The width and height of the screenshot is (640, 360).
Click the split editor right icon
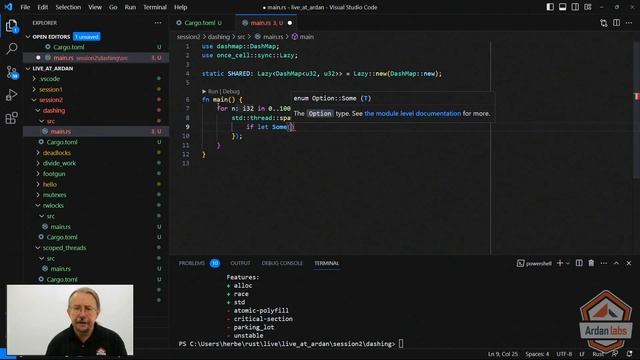[x=616, y=23]
